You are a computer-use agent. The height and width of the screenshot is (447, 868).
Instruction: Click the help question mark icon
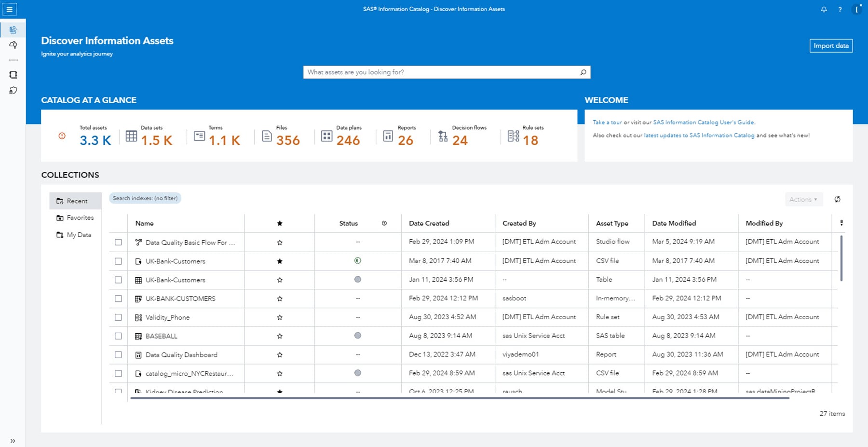840,9
